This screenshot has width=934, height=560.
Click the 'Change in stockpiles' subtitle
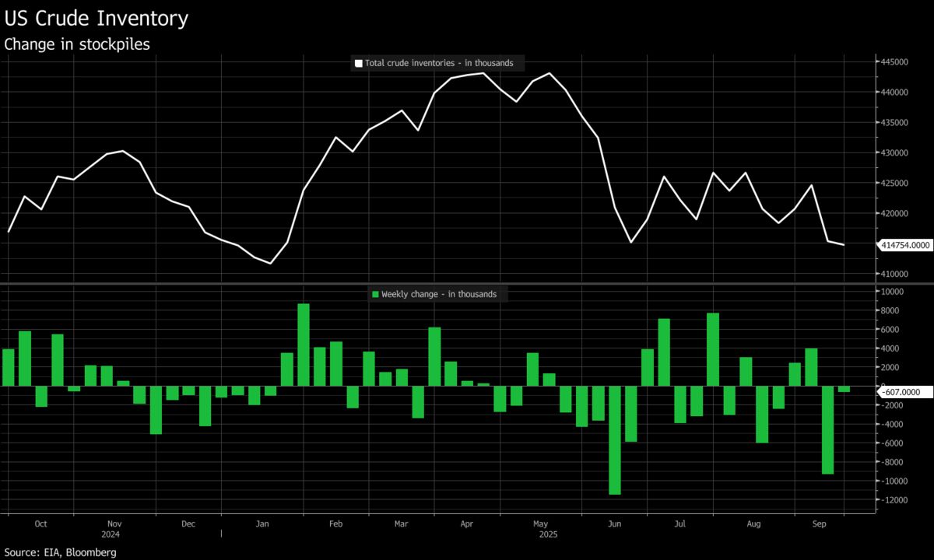(77, 44)
